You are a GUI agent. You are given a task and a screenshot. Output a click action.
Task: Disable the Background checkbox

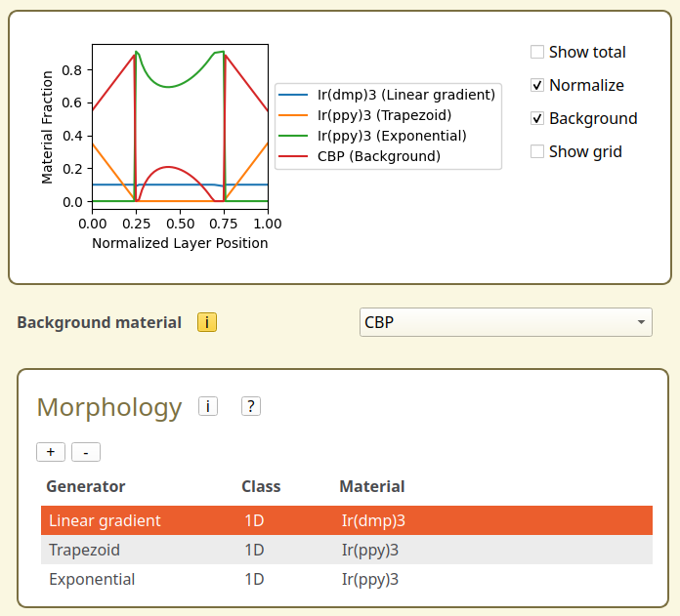pos(537,118)
